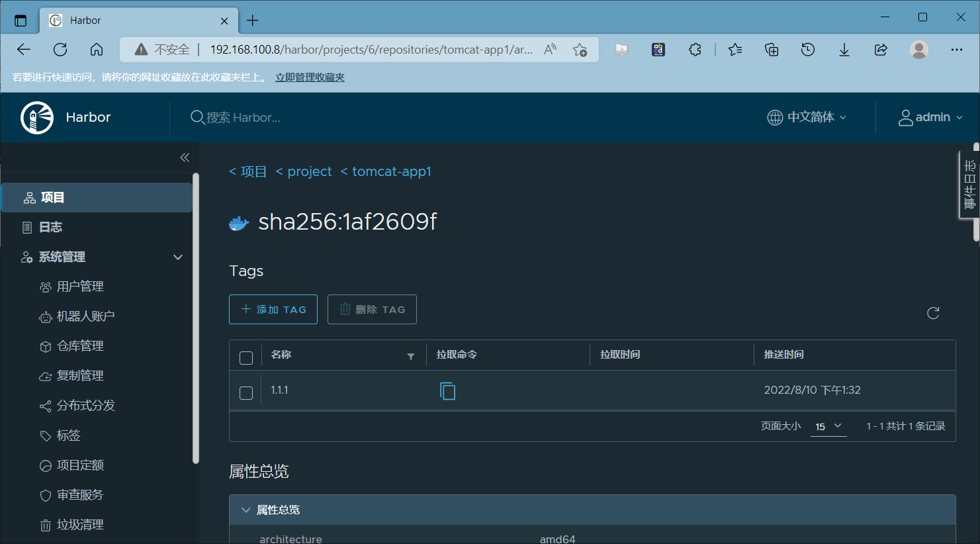Open 机器人账户 in the sidebar

click(x=85, y=316)
